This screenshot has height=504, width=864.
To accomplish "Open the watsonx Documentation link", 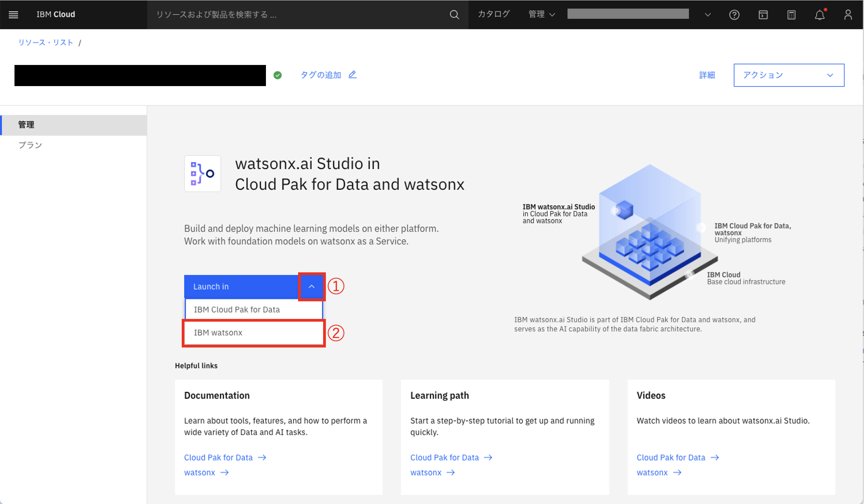I will pos(200,472).
